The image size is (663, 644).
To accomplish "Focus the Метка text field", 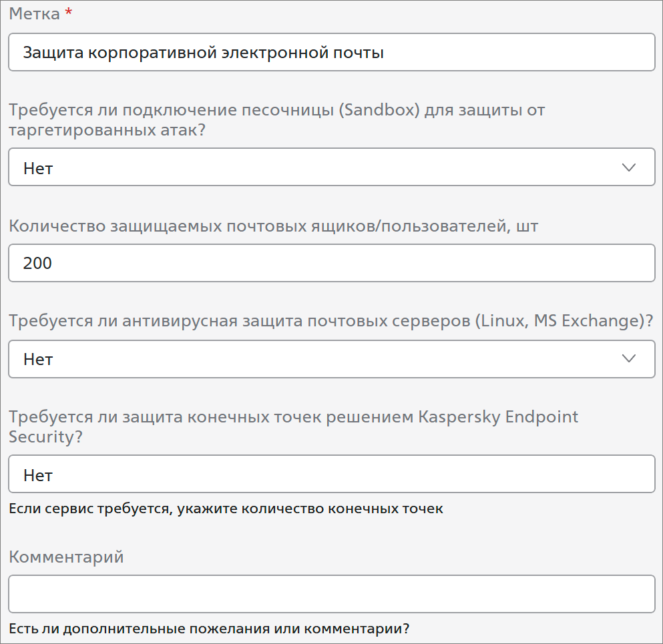I will point(331,52).
